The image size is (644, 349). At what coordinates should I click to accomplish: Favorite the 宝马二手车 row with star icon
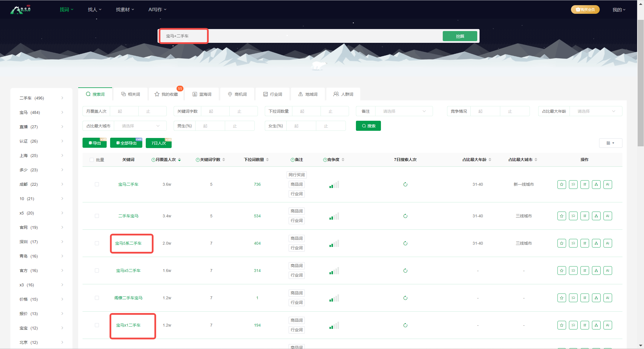561,184
